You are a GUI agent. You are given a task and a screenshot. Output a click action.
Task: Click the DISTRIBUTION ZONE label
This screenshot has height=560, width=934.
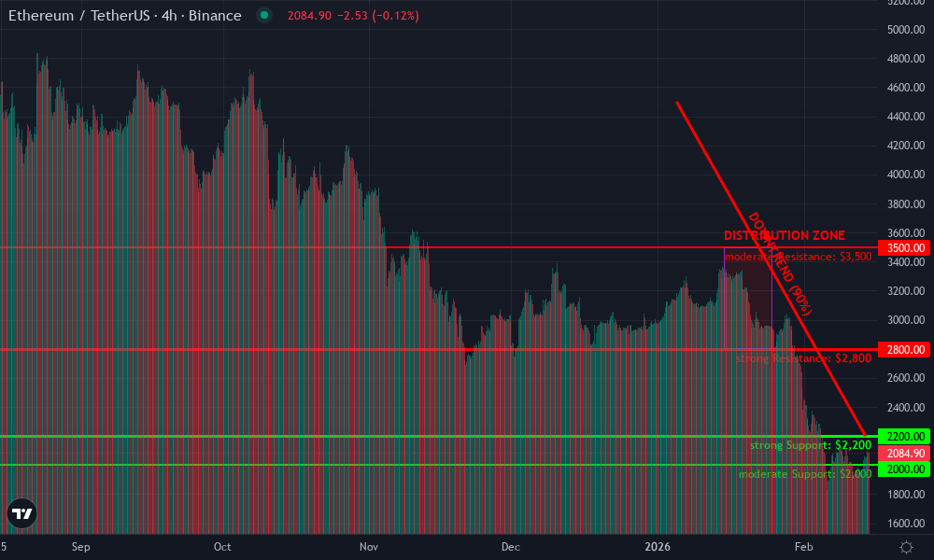pyautogui.click(x=785, y=235)
